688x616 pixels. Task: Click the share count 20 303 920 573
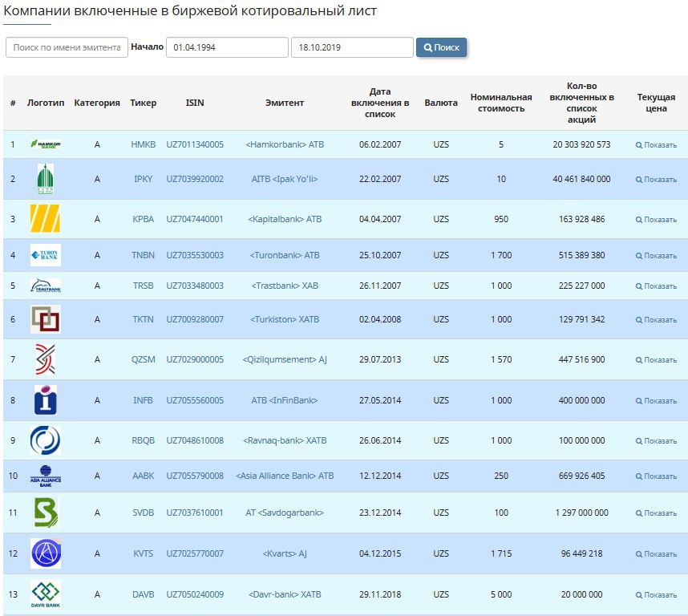(x=582, y=144)
